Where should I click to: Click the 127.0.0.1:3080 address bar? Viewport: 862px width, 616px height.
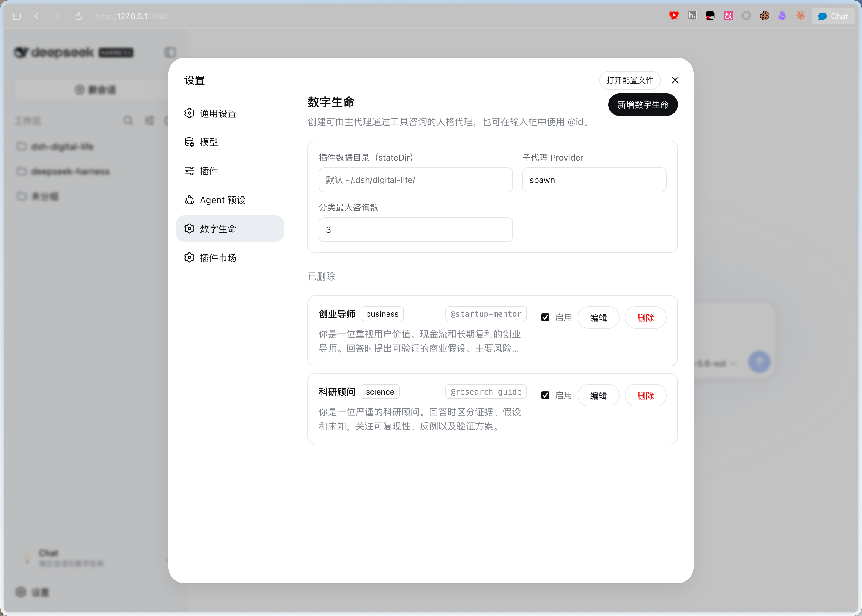pyautogui.click(x=132, y=16)
